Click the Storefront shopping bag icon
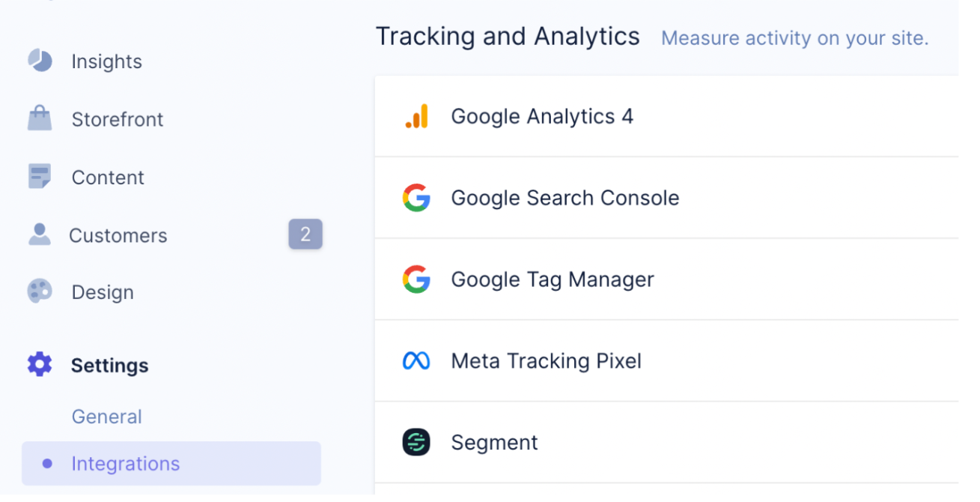The image size is (980, 502). click(x=38, y=118)
